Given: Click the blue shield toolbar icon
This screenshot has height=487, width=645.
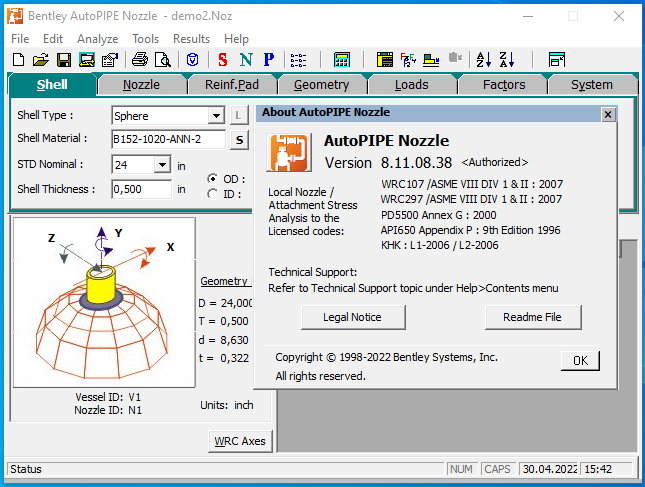Looking at the screenshot, I should point(192,60).
